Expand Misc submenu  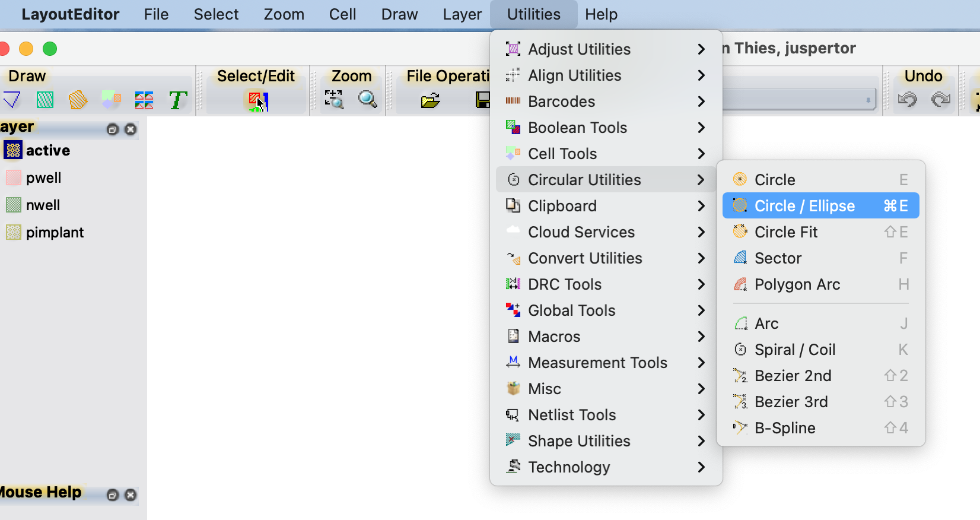coord(606,389)
